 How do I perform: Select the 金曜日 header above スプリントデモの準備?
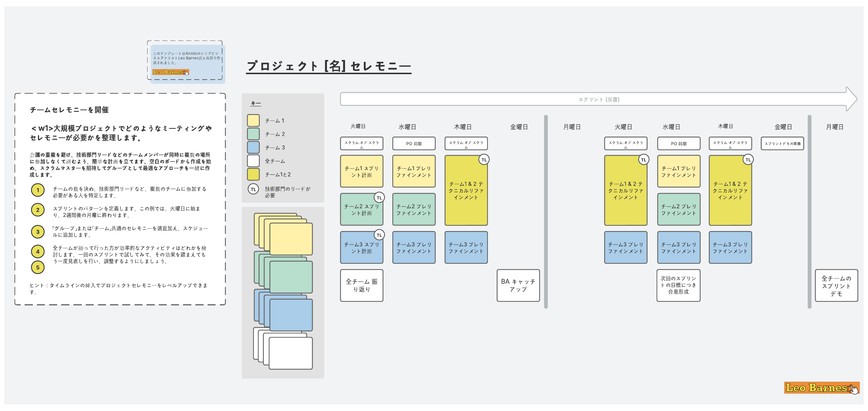pos(783,127)
